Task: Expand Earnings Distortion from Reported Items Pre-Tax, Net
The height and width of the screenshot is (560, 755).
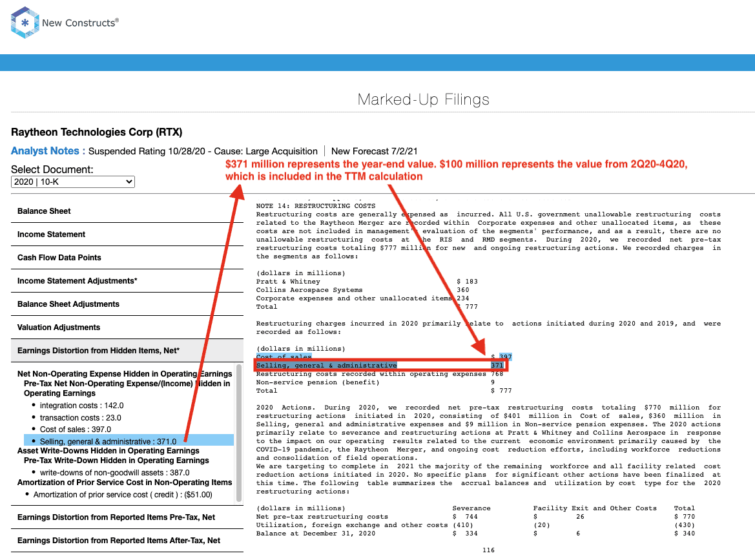Action: coord(127,517)
